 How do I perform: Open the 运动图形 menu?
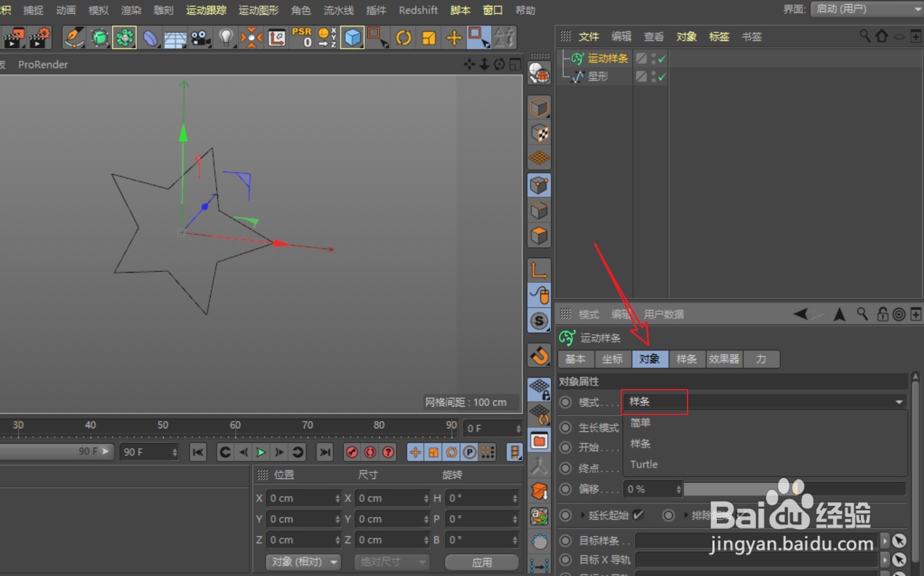(x=259, y=10)
